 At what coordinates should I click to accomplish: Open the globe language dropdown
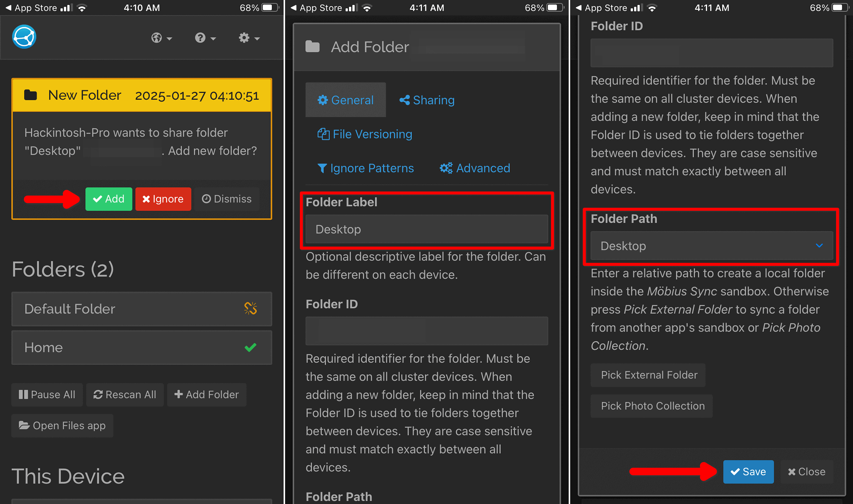click(x=161, y=38)
